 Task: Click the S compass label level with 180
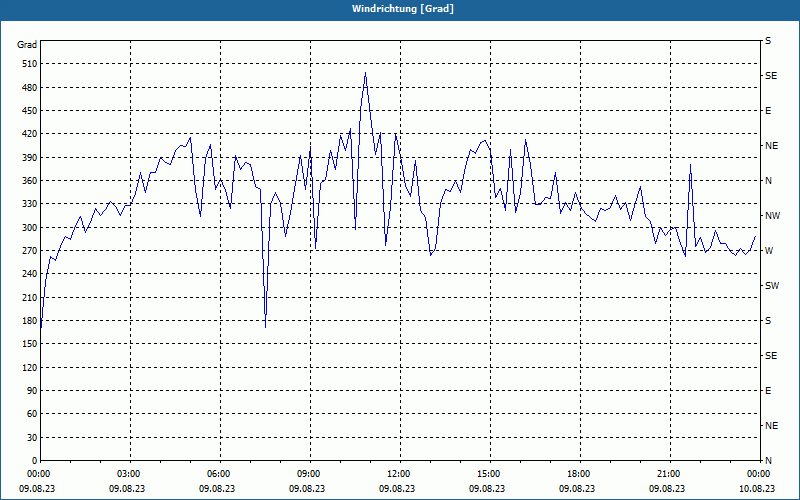point(768,321)
